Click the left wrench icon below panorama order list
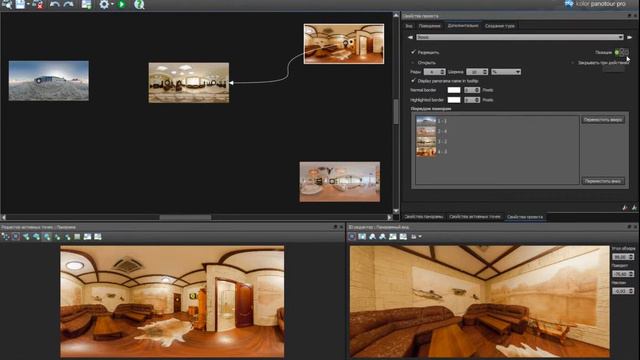This screenshot has width=640, height=360. 625,208
